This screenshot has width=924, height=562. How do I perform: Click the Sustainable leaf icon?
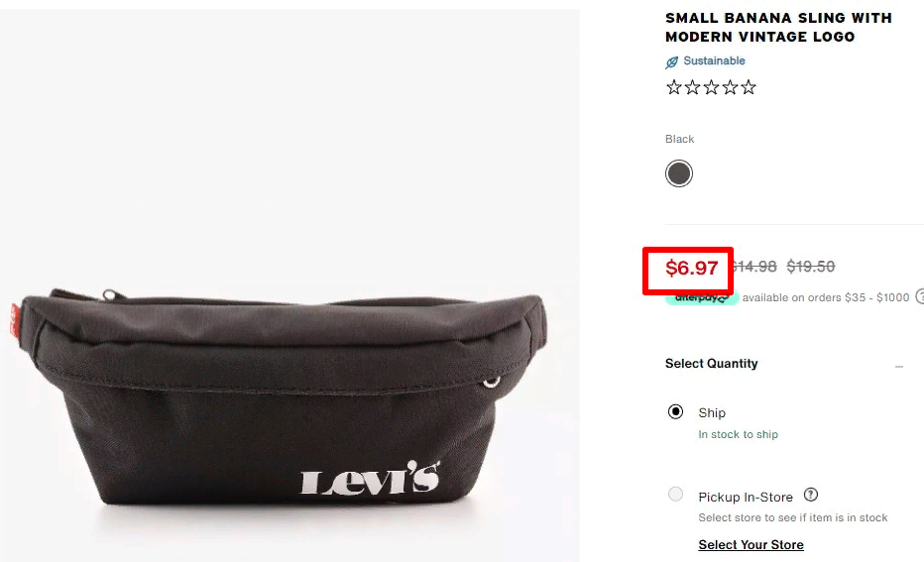672,61
